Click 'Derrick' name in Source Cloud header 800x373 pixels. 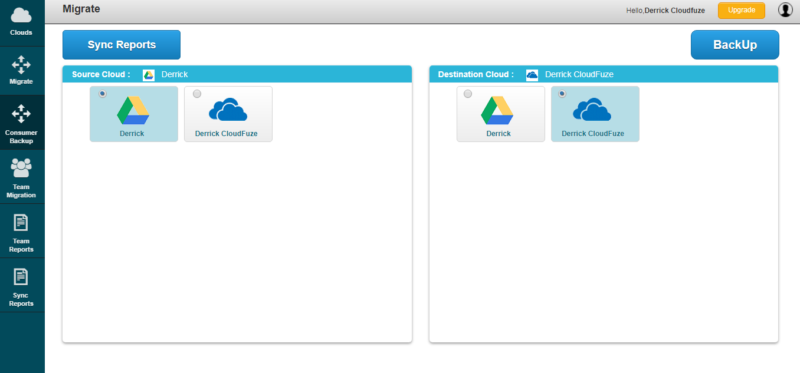(174, 74)
